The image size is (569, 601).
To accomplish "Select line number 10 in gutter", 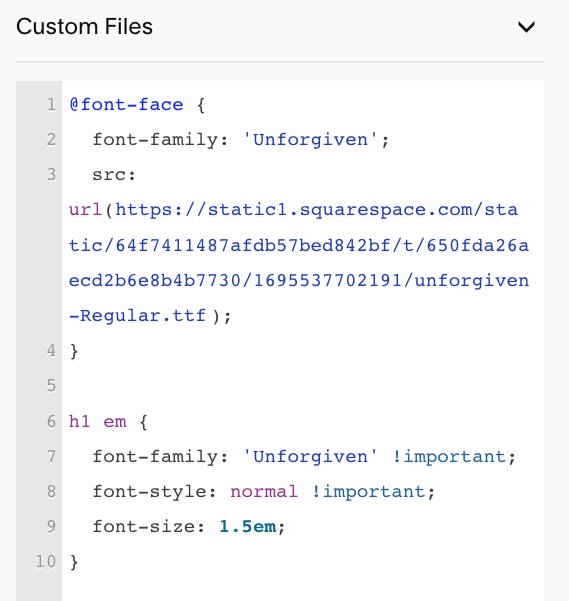I will pos(46,562).
